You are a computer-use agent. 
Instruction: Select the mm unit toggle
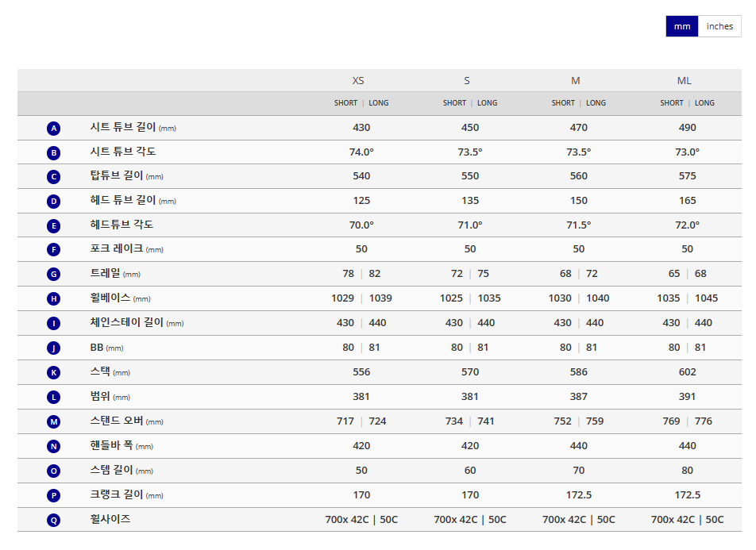tap(681, 26)
